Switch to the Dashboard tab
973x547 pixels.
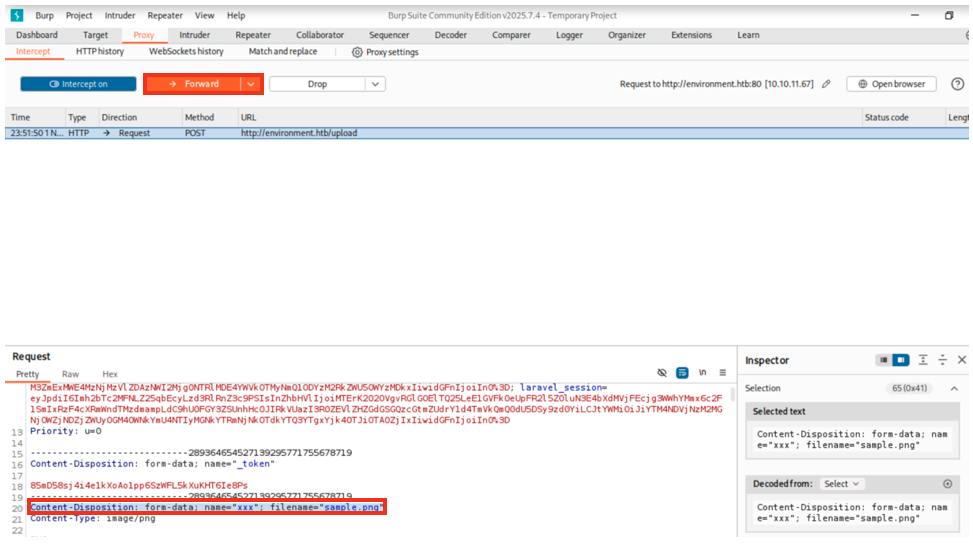[x=37, y=35]
